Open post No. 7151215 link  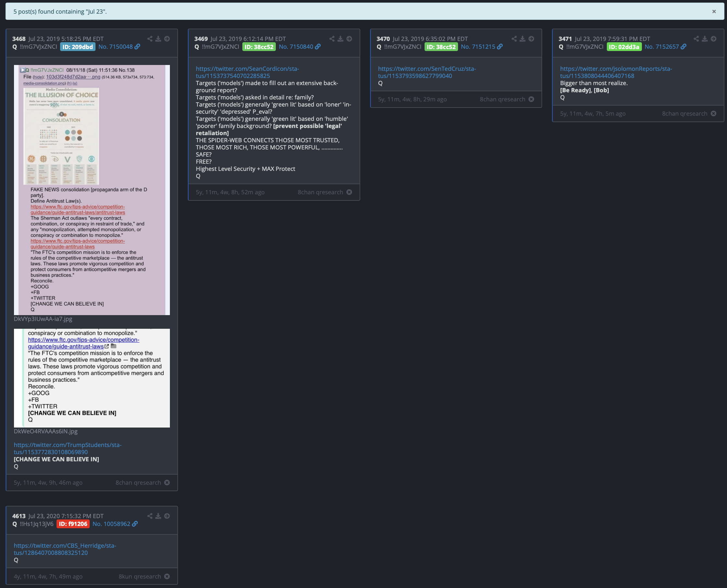(x=478, y=47)
